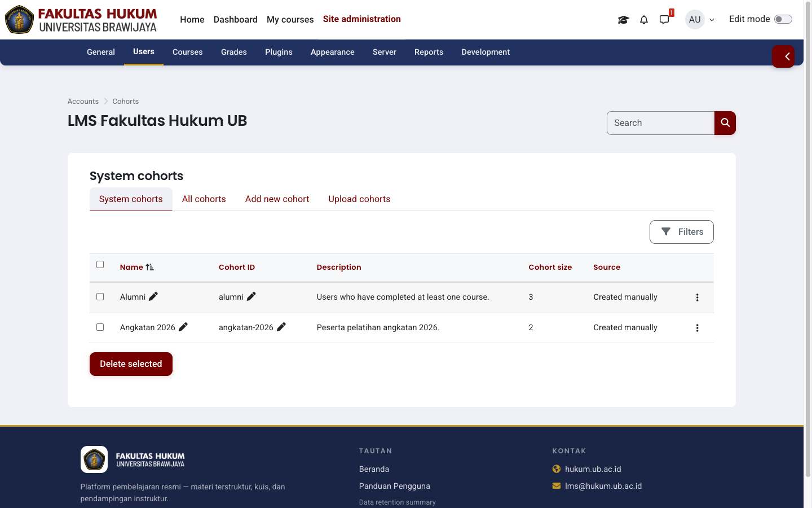This screenshot has width=812, height=508.
Task: Open the Server admin tab
Action: click(385, 52)
